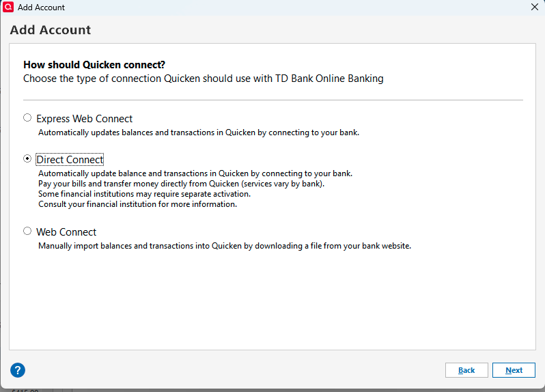The height and width of the screenshot is (392, 545).
Task: Click the 'Manually import balances' description line
Action: point(225,246)
